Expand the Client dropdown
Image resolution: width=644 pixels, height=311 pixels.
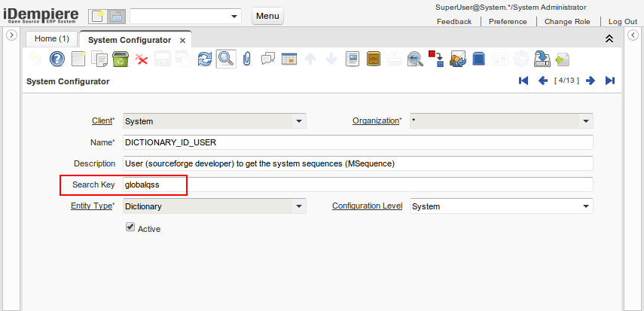[x=299, y=121]
